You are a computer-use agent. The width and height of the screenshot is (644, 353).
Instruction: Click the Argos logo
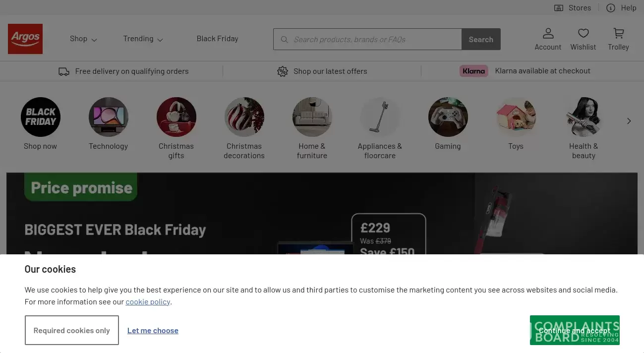pyautogui.click(x=25, y=39)
